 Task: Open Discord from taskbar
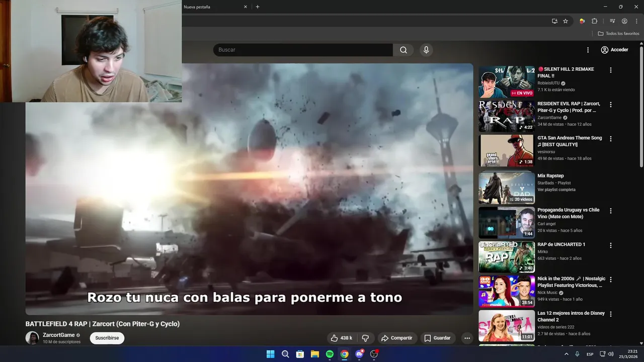[x=359, y=354]
